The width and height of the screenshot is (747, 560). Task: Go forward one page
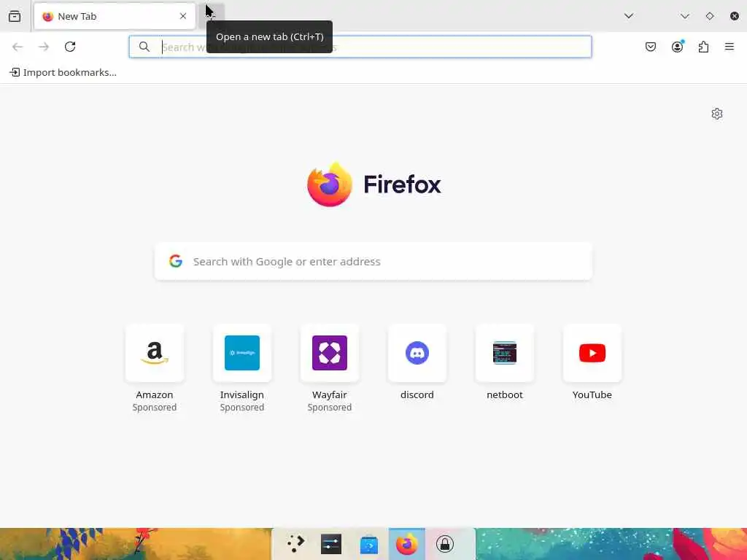click(44, 47)
